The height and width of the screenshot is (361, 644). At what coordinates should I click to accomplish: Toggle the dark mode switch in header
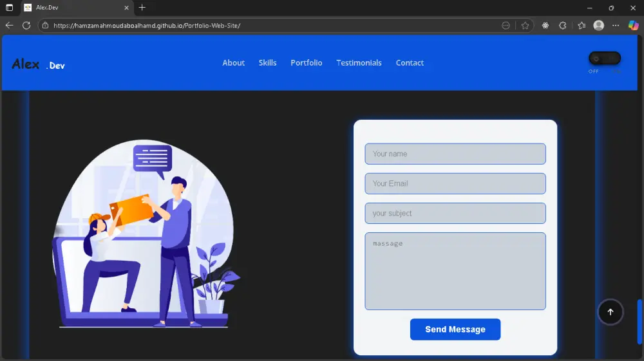605,59
